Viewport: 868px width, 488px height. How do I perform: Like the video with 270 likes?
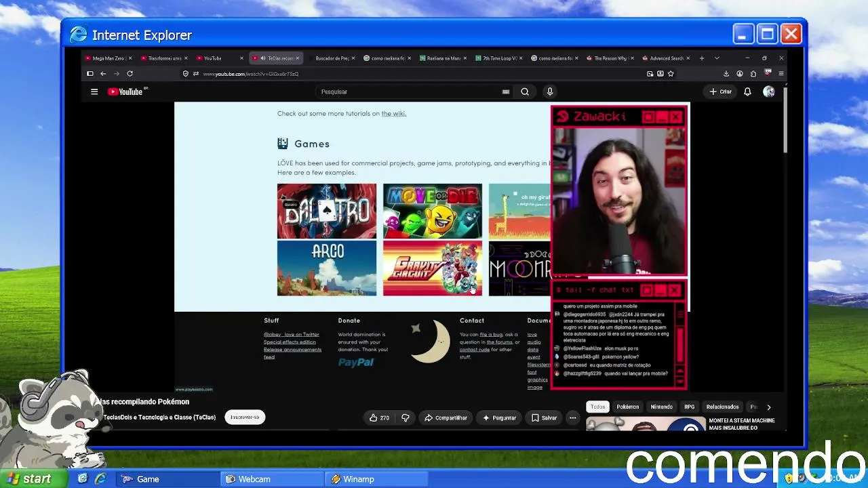point(379,418)
